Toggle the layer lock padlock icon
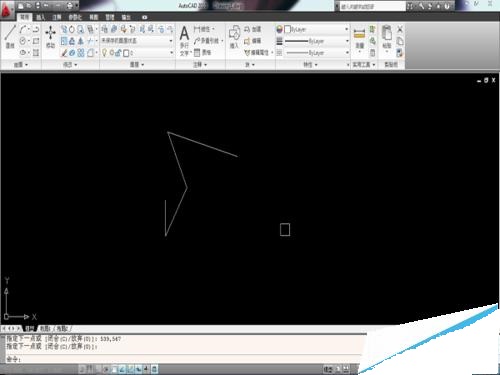The height and width of the screenshot is (375, 500). 118,53
